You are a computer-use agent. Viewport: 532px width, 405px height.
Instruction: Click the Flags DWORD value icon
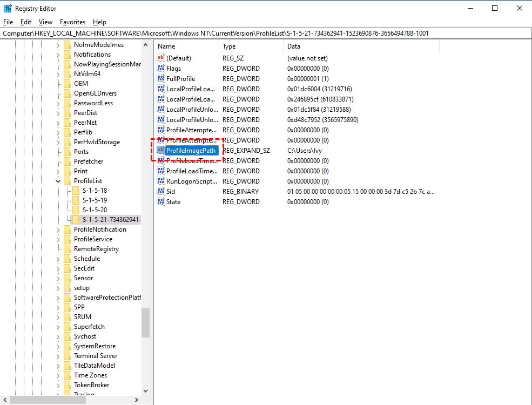pyautogui.click(x=161, y=68)
